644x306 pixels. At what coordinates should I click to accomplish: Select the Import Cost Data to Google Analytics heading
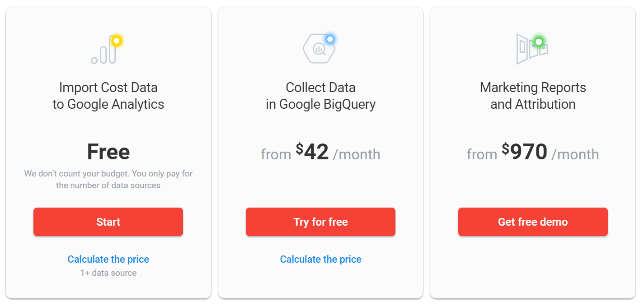(108, 96)
